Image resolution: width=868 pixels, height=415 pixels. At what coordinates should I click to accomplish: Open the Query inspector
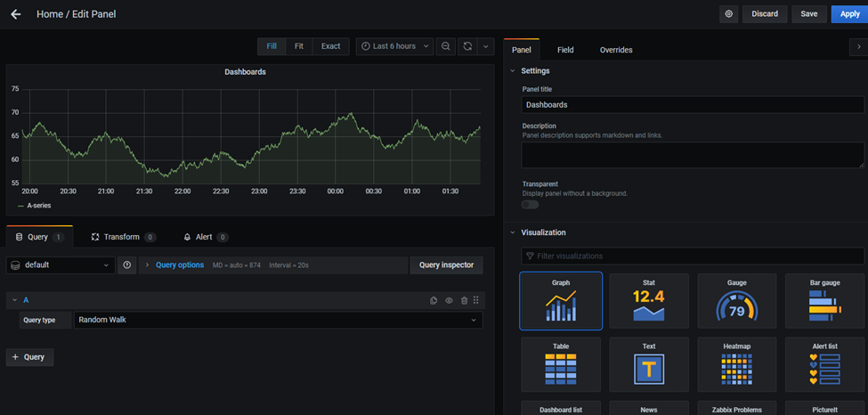[446, 265]
